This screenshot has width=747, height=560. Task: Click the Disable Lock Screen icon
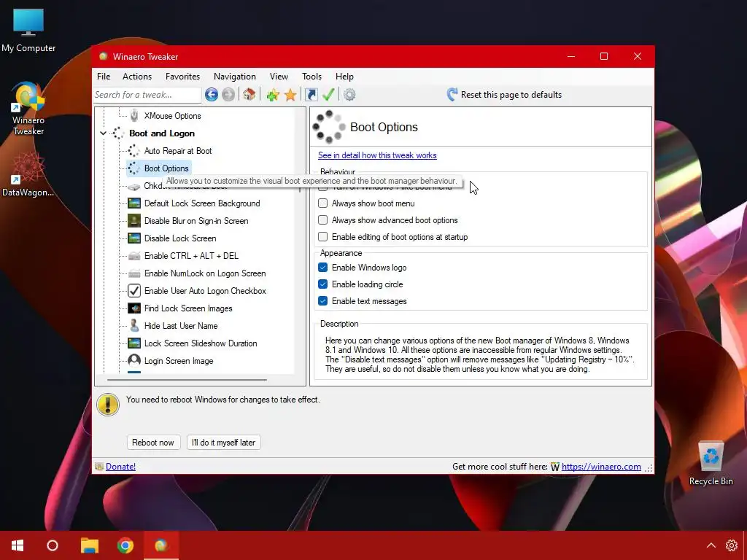[x=134, y=238]
